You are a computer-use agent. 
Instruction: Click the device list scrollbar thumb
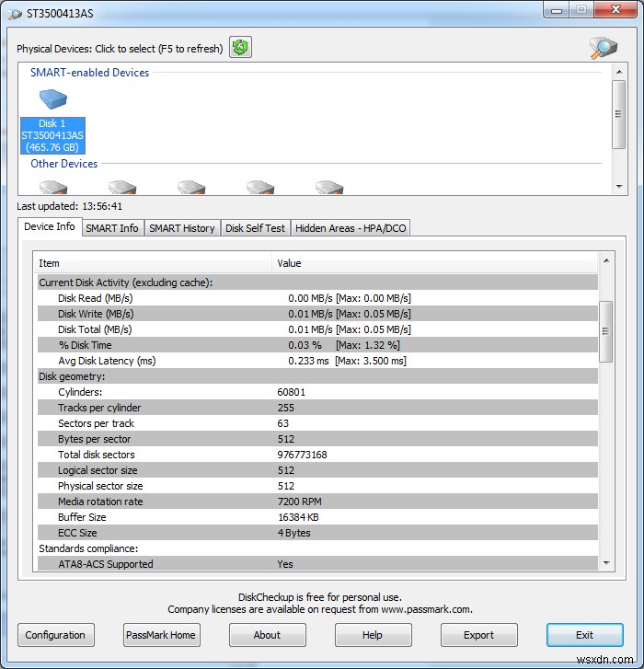[x=619, y=114]
